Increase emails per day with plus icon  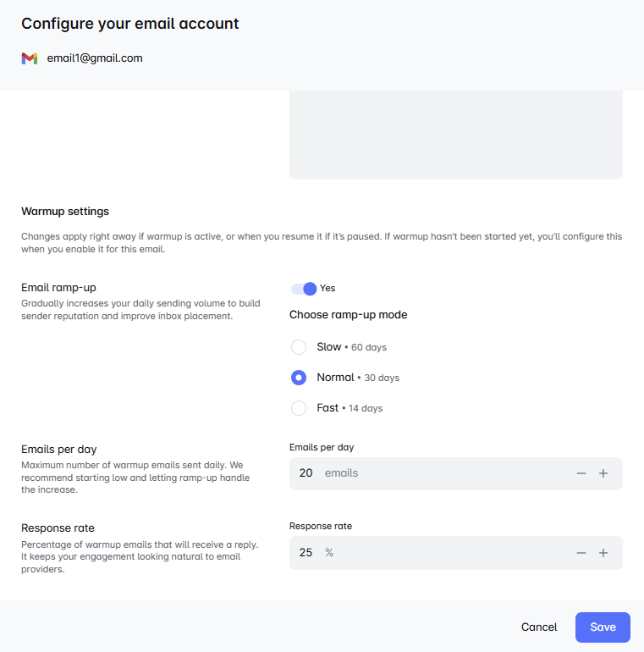[603, 473]
